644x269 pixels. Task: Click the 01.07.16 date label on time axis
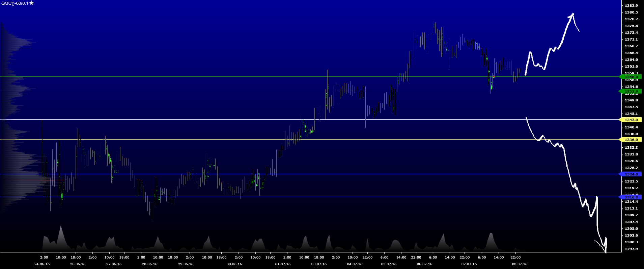pyautogui.click(x=283, y=264)
